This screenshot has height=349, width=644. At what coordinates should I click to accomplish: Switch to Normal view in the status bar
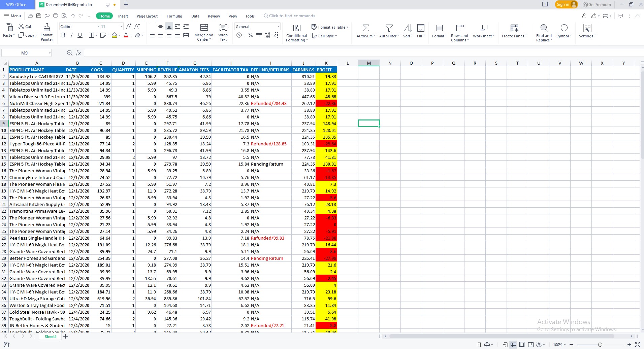513,345
